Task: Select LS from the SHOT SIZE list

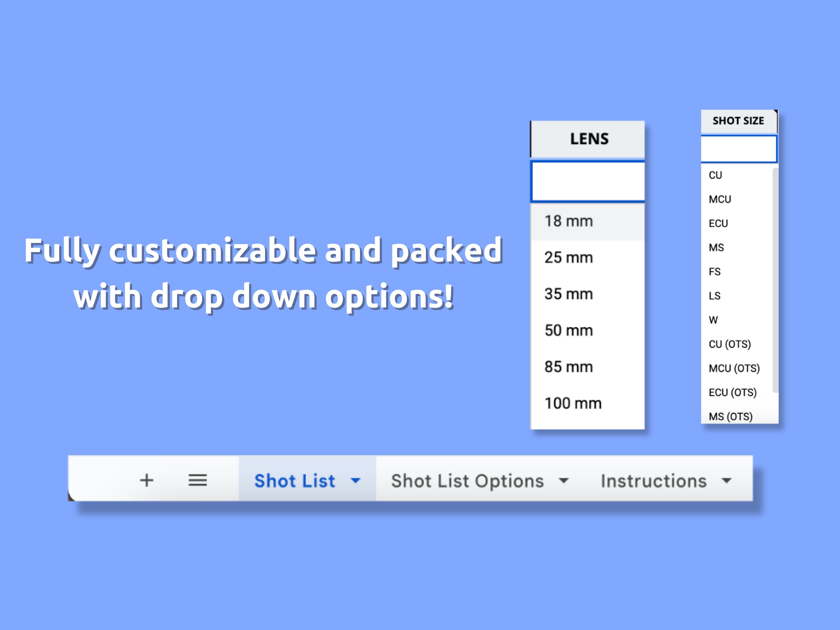Action: 714,296
